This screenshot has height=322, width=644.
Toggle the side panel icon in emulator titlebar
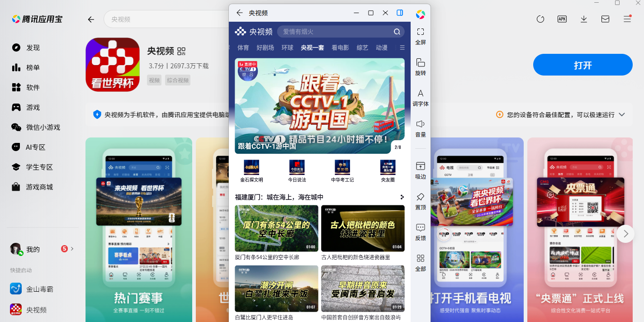click(400, 13)
